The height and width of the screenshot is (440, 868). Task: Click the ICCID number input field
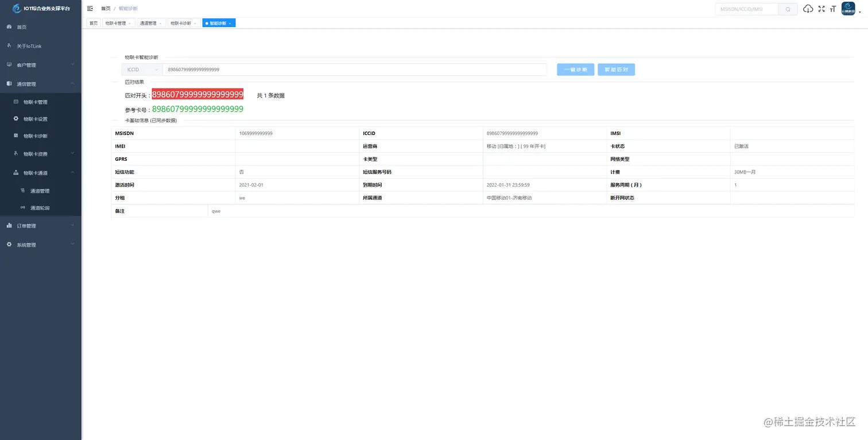pos(354,70)
